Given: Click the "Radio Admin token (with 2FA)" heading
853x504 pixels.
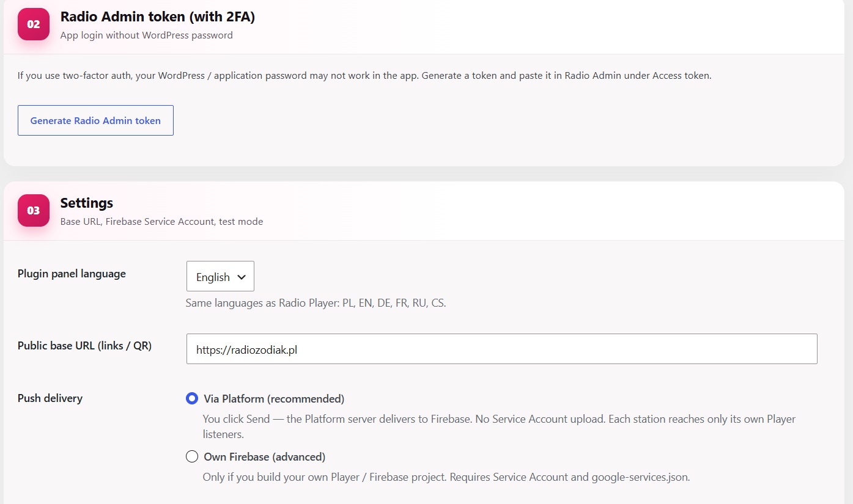Looking at the screenshot, I should pos(158,17).
